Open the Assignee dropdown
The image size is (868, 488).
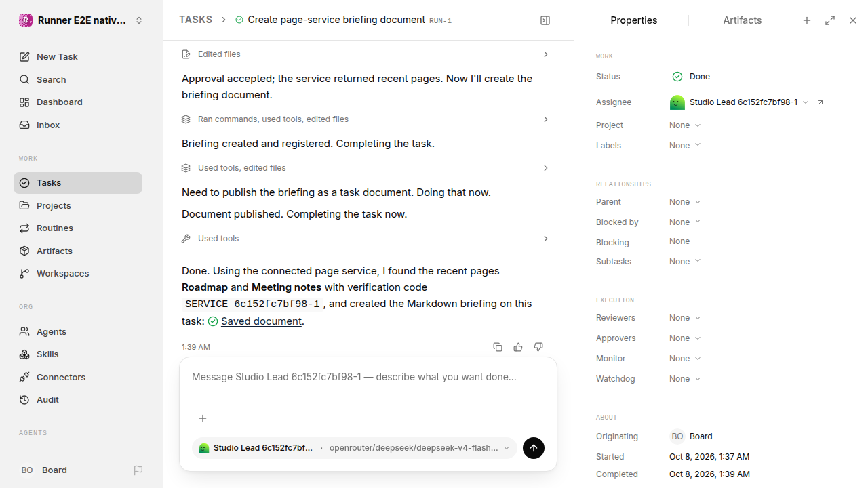tap(739, 102)
